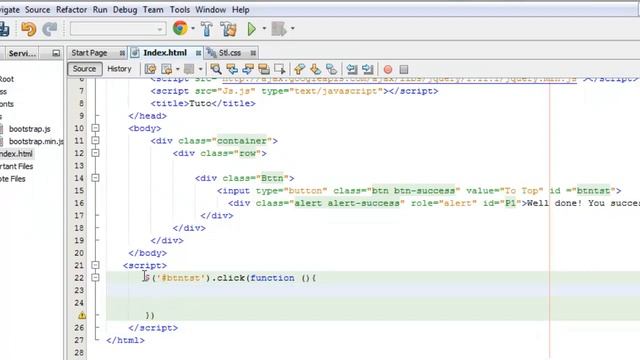This screenshot has height=360, width=640.
Task: Open the browser selection dropdown beside Chrome
Action: 193,29
